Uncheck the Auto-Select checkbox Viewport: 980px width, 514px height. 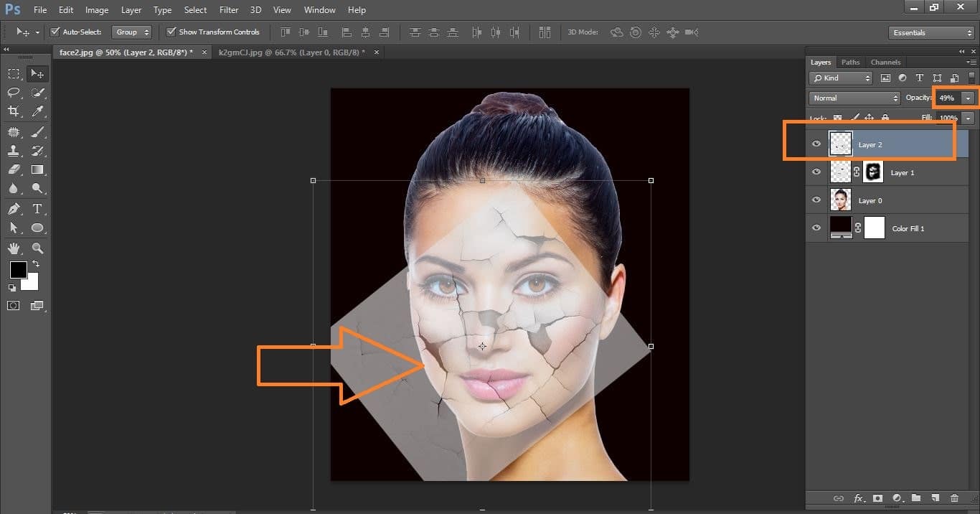pyautogui.click(x=55, y=32)
